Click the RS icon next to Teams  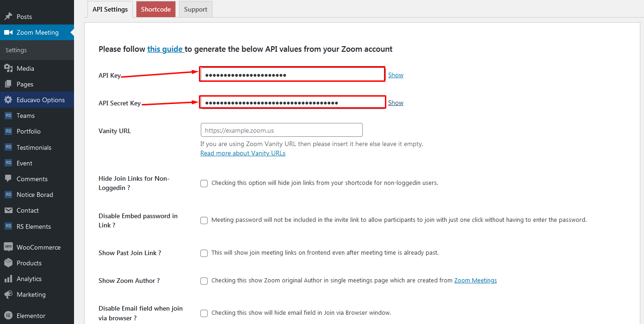8,116
